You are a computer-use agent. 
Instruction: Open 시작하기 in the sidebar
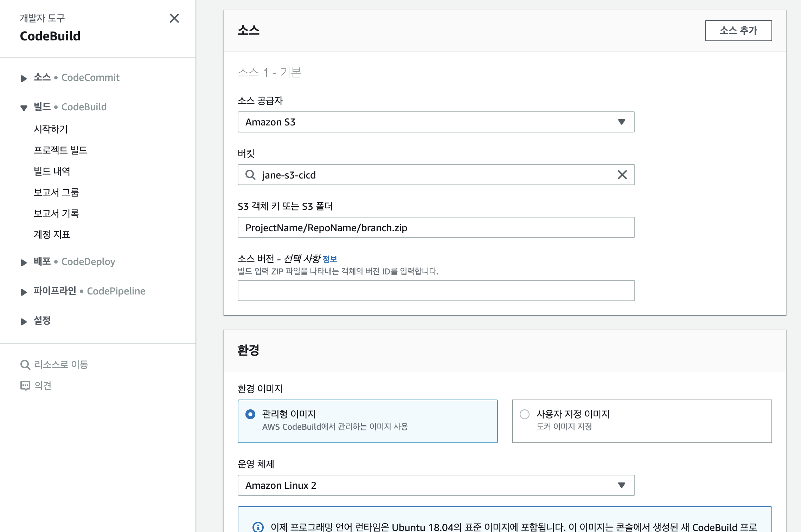(51, 129)
